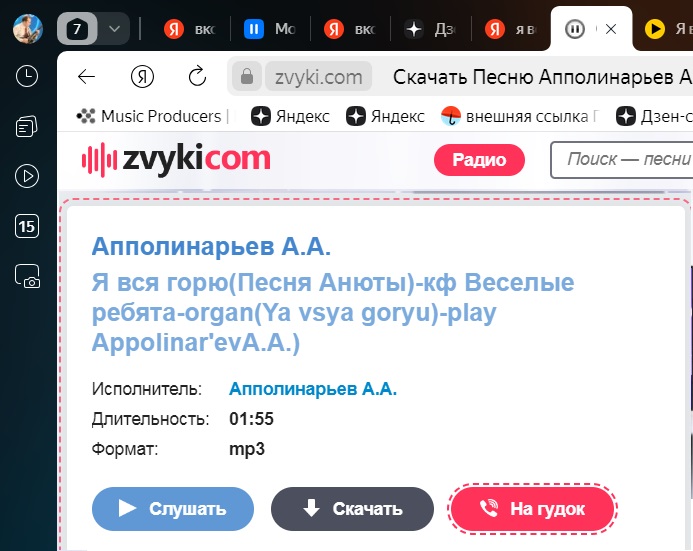Switch to the paused Mo tab
693x551 pixels.
pos(270,29)
